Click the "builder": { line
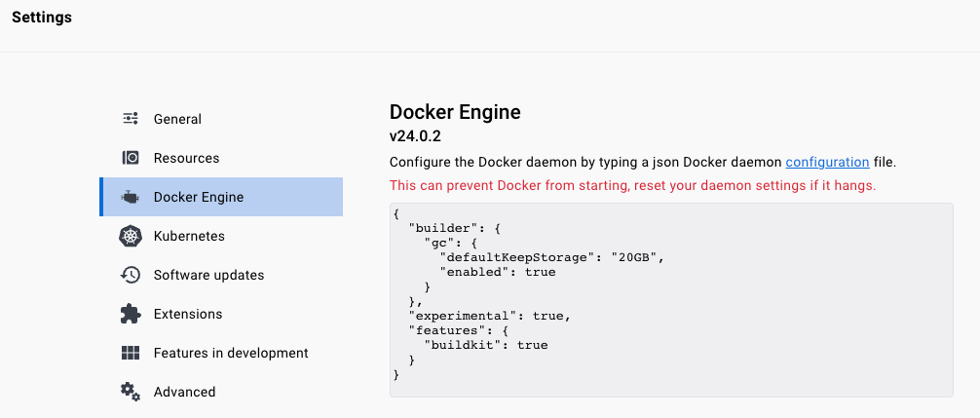The height and width of the screenshot is (418, 980). point(455,228)
